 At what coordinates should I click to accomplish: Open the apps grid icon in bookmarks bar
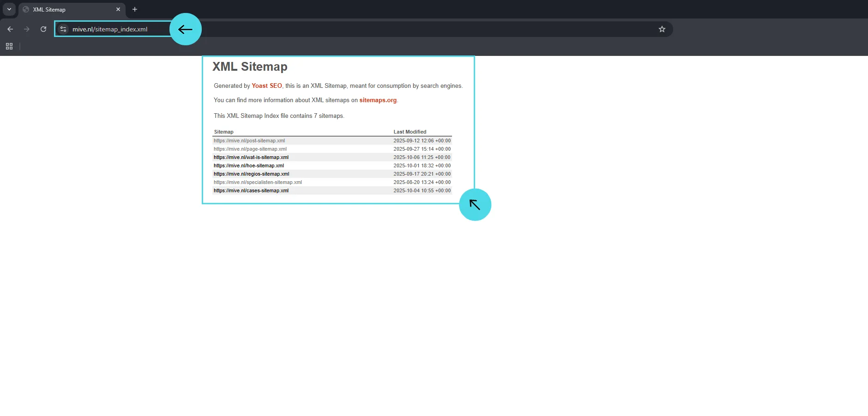(9, 46)
